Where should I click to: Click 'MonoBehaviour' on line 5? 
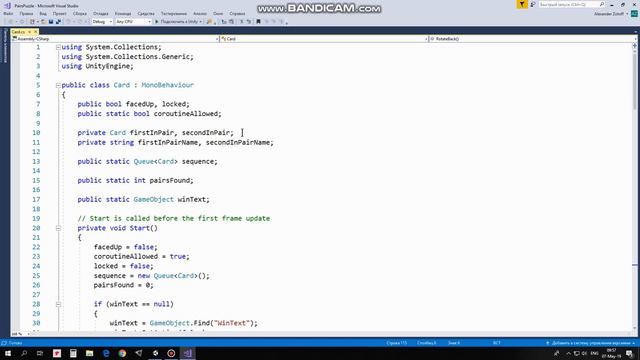click(x=167, y=85)
